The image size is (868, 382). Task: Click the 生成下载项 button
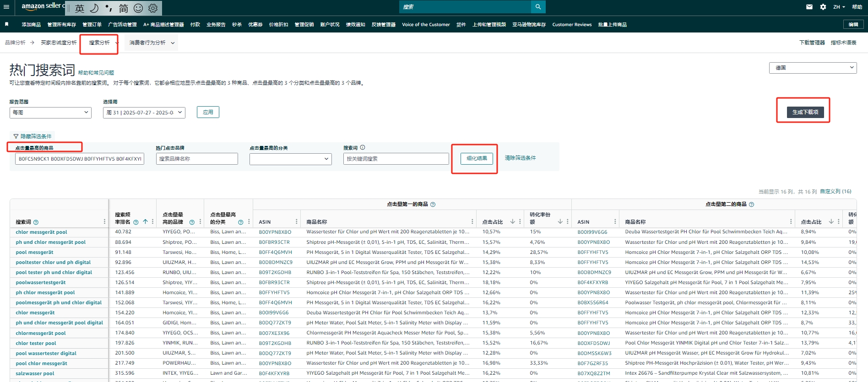[x=805, y=112]
